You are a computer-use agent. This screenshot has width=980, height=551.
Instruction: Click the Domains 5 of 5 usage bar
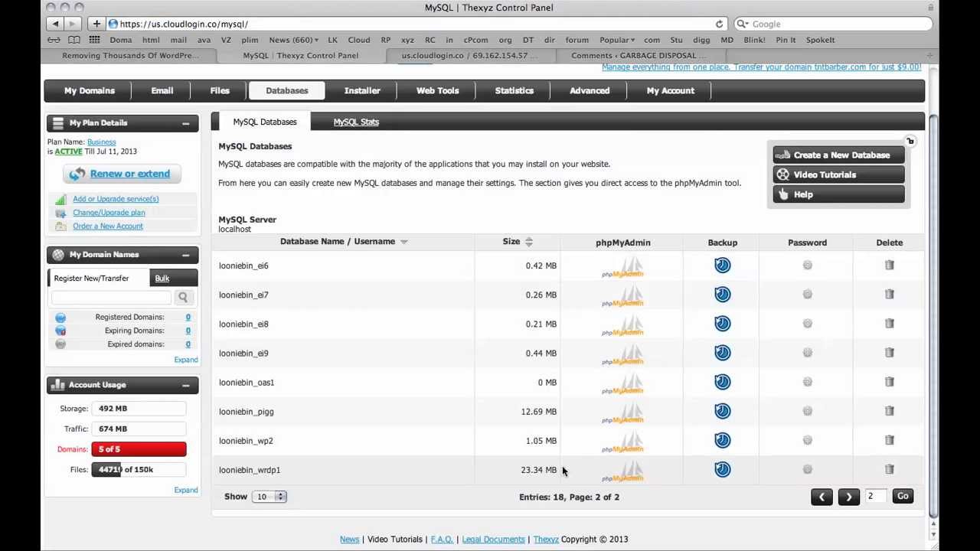click(x=139, y=449)
